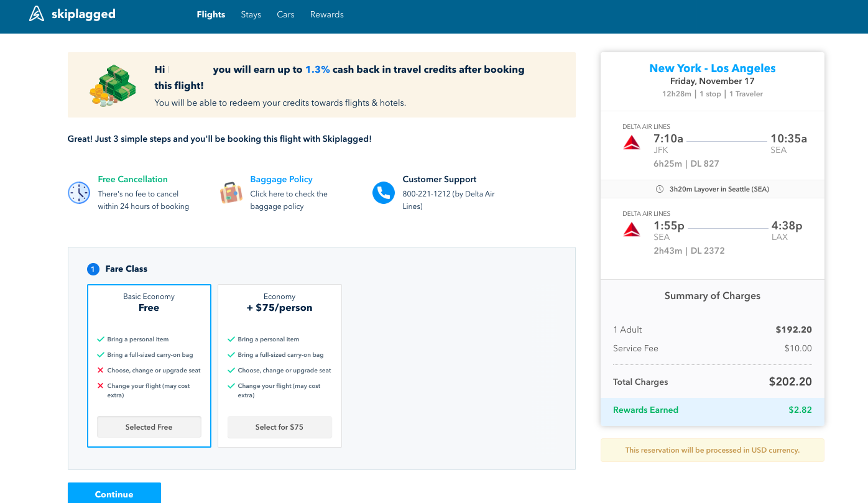Open the Baggage Policy link

coord(281,179)
